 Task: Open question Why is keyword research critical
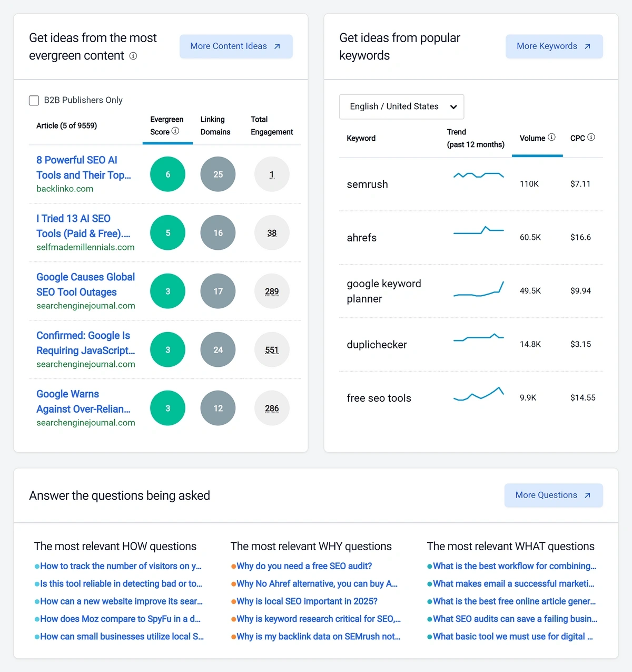tap(319, 619)
